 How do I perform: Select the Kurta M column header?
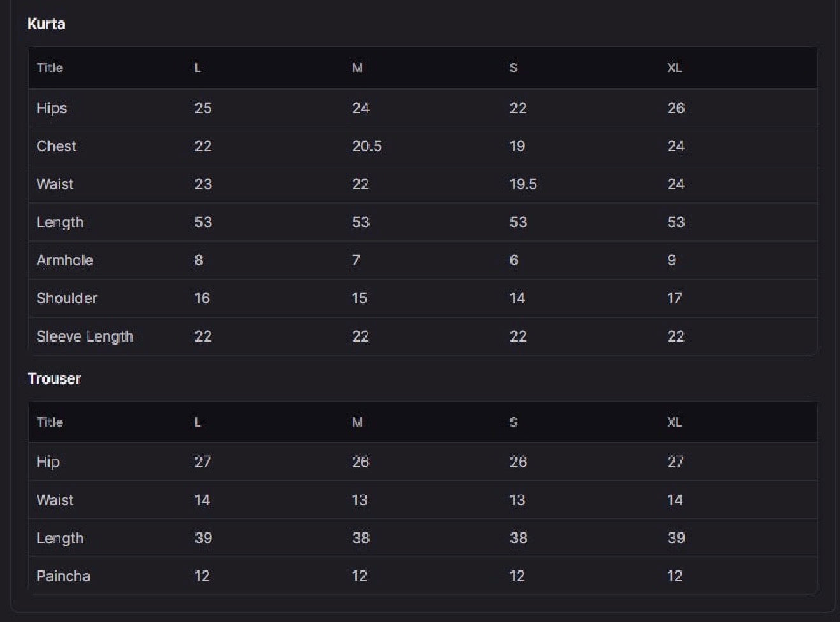358,67
